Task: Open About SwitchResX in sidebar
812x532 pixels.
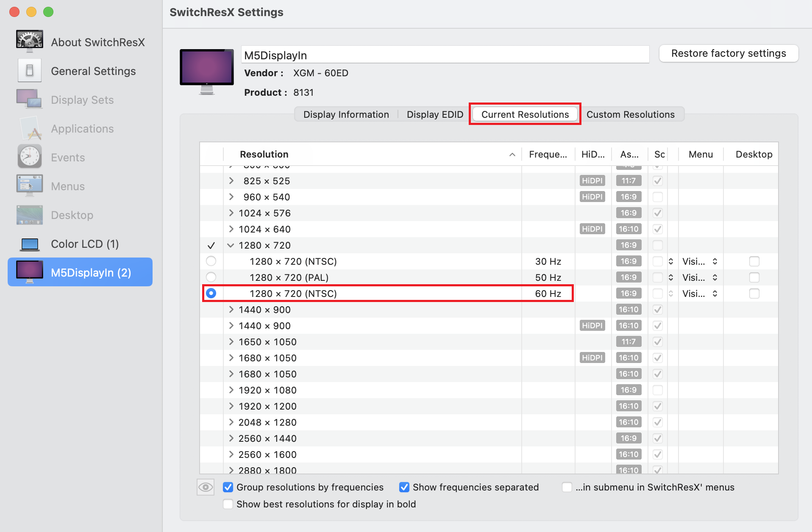Action: 81,42
